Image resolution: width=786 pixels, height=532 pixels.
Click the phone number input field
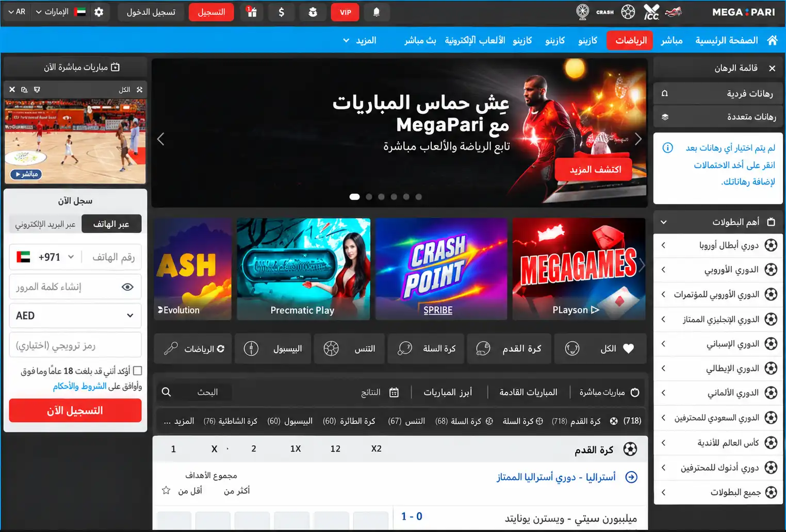[111, 257]
